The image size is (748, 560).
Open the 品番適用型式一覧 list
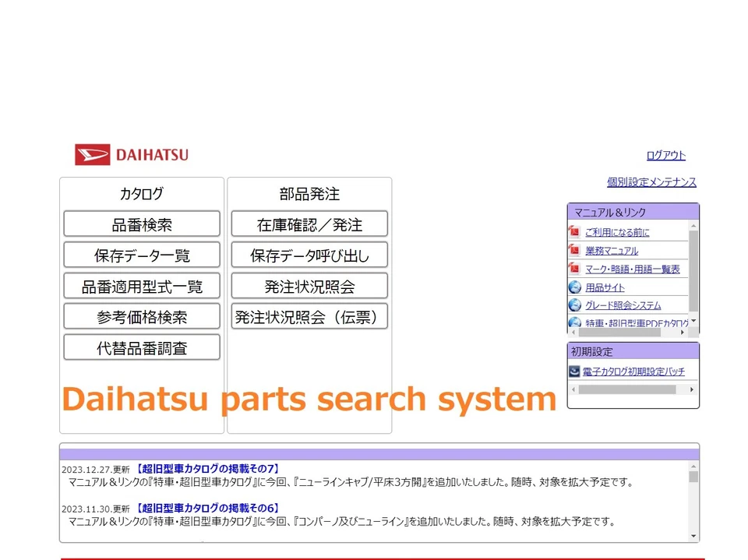[141, 285]
